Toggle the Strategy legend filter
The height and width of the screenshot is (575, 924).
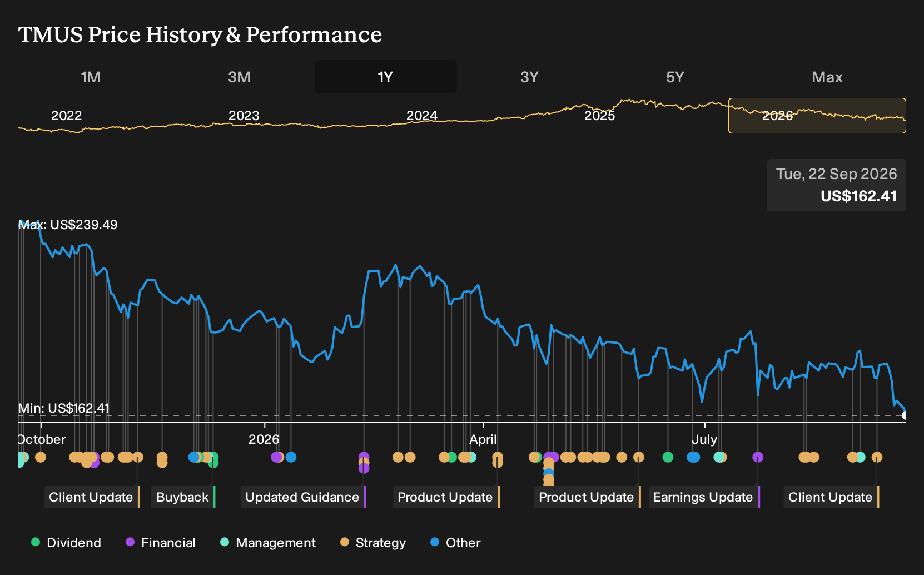point(373,543)
